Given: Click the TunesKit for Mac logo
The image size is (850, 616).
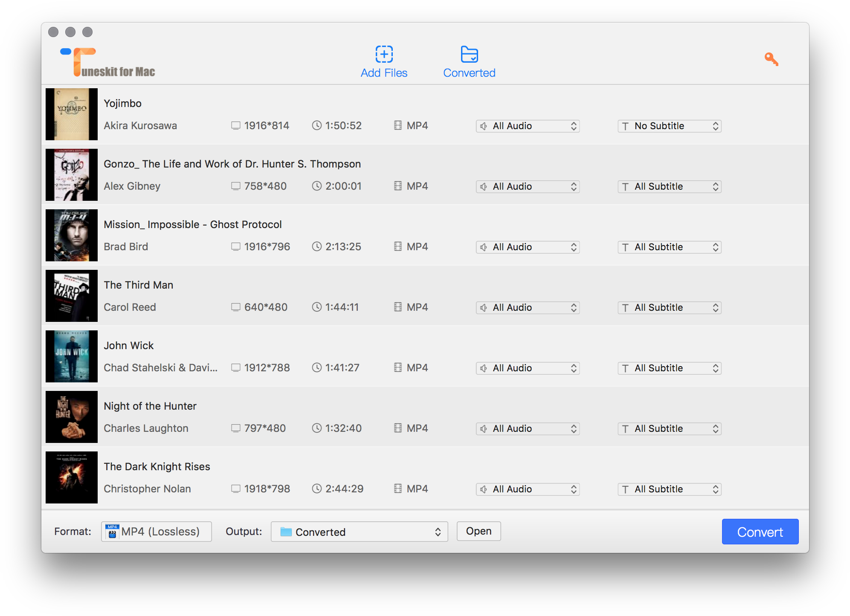Looking at the screenshot, I should click(x=107, y=60).
